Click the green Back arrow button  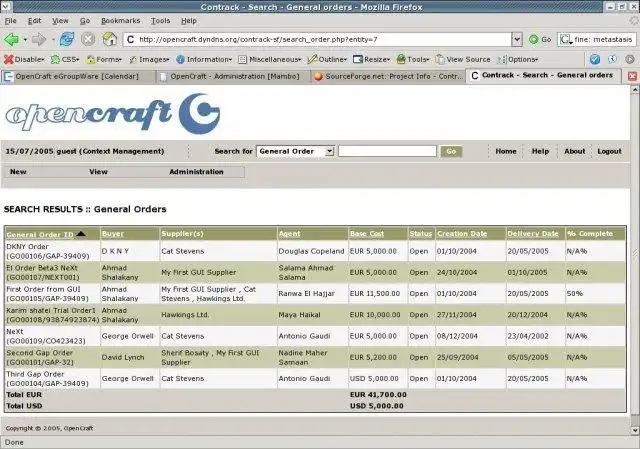pos(11,40)
